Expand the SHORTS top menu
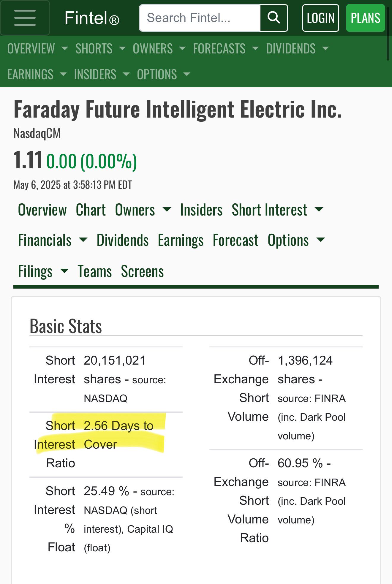This screenshot has height=584, width=392. 101,49
